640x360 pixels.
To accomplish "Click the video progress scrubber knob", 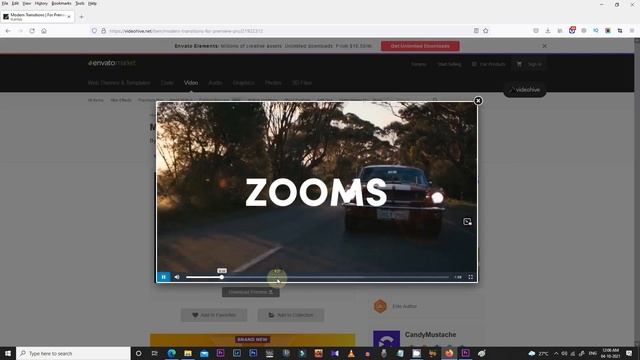I will point(222,277).
